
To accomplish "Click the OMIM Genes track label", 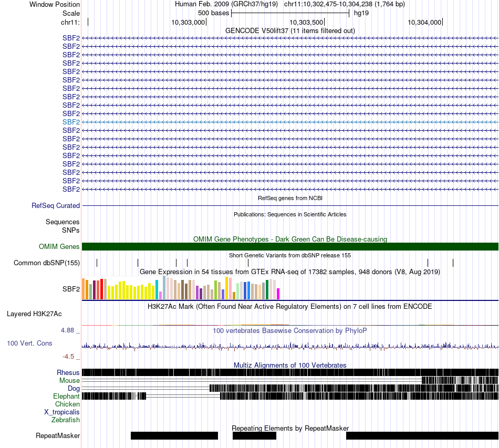I will 59,247.
